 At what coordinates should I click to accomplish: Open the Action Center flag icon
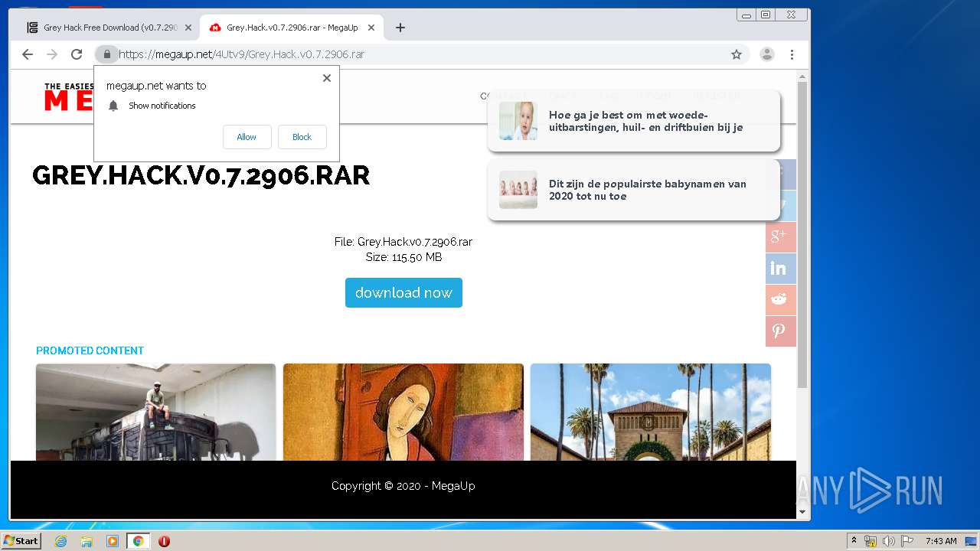click(907, 541)
